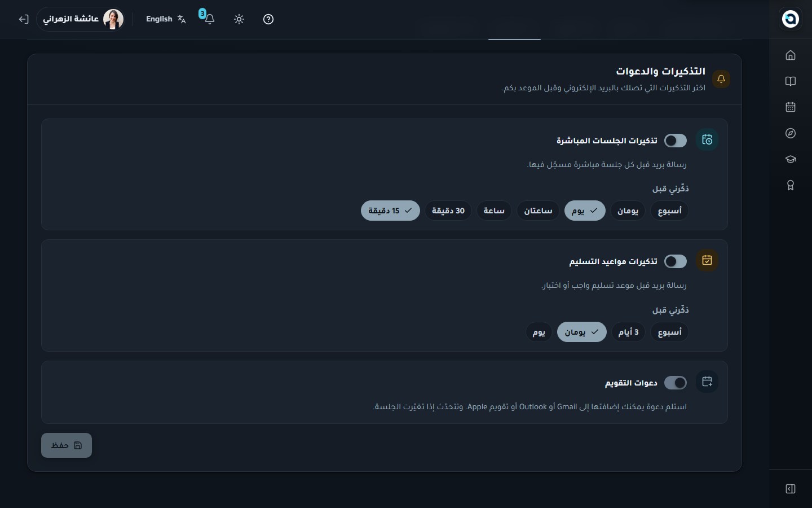
Task: Select 3 أيام deadline chip
Action: click(x=628, y=332)
